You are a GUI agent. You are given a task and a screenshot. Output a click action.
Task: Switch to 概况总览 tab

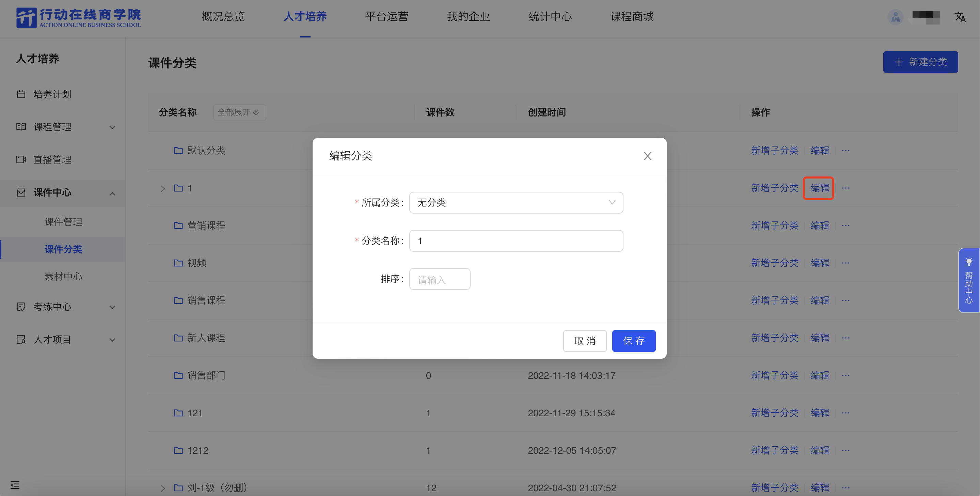pos(223,16)
